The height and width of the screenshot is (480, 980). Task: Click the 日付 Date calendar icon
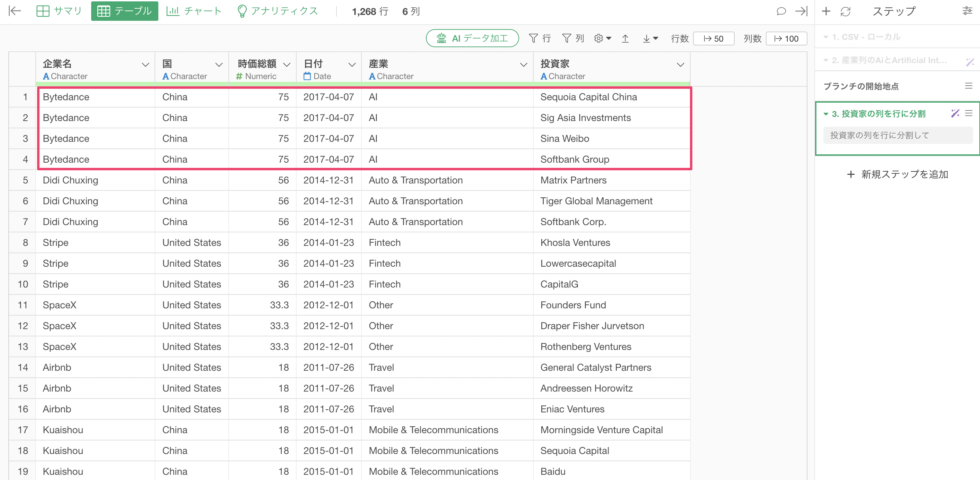(x=307, y=76)
